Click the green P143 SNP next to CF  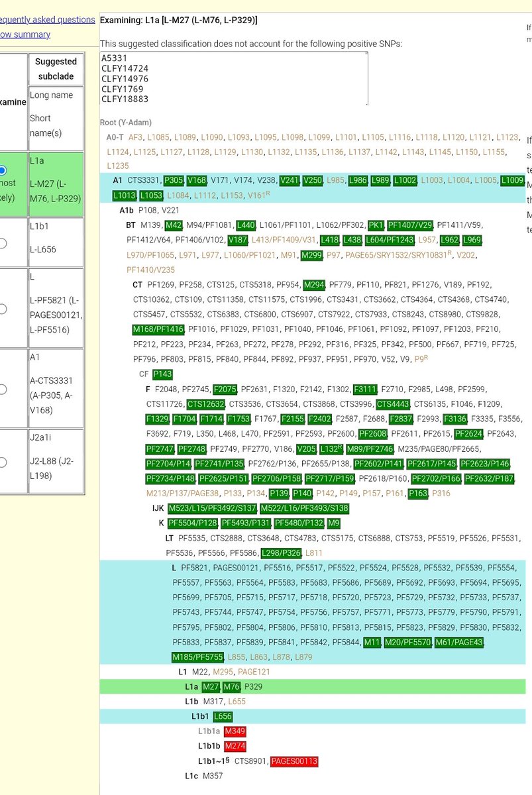pyautogui.click(x=162, y=374)
